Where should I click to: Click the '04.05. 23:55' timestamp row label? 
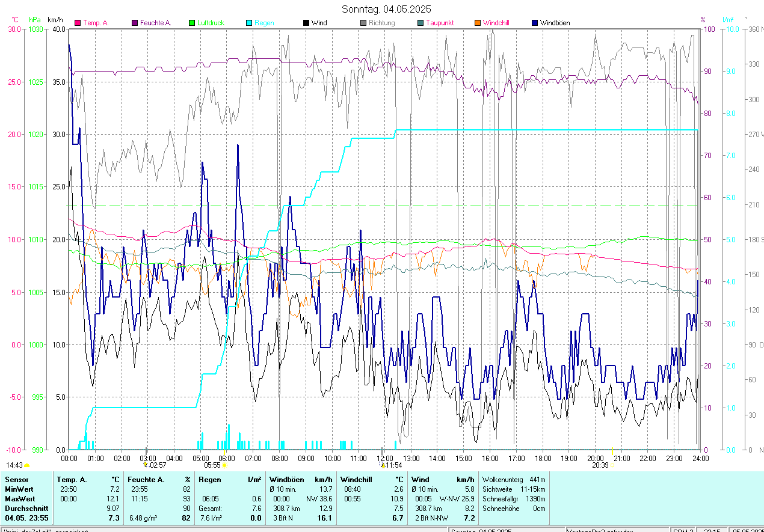(x=26, y=518)
